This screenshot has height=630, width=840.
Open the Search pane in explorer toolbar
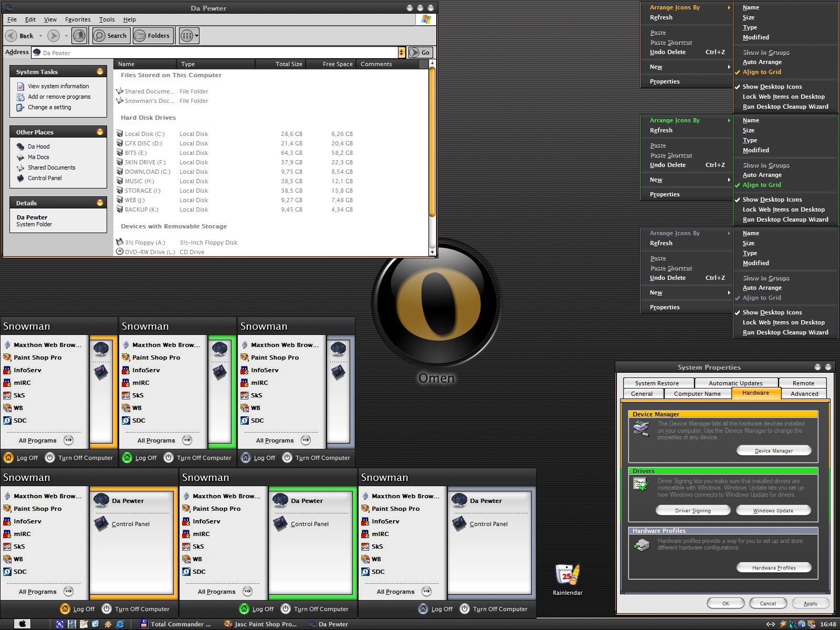click(111, 36)
